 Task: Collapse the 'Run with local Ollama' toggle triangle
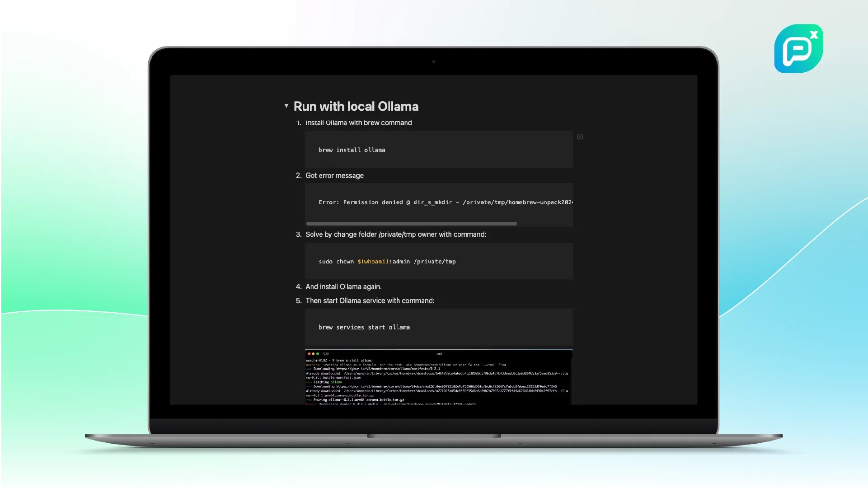click(286, 106)
